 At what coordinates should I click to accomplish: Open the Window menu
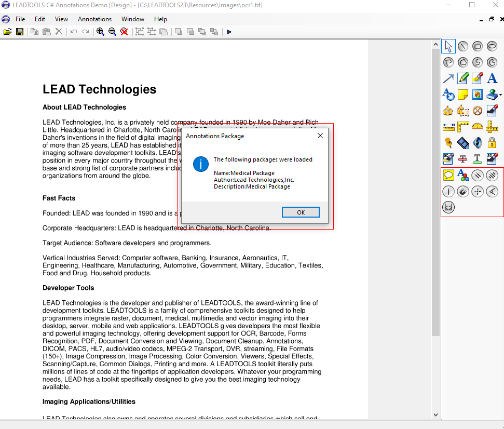[x=133, y=19]
